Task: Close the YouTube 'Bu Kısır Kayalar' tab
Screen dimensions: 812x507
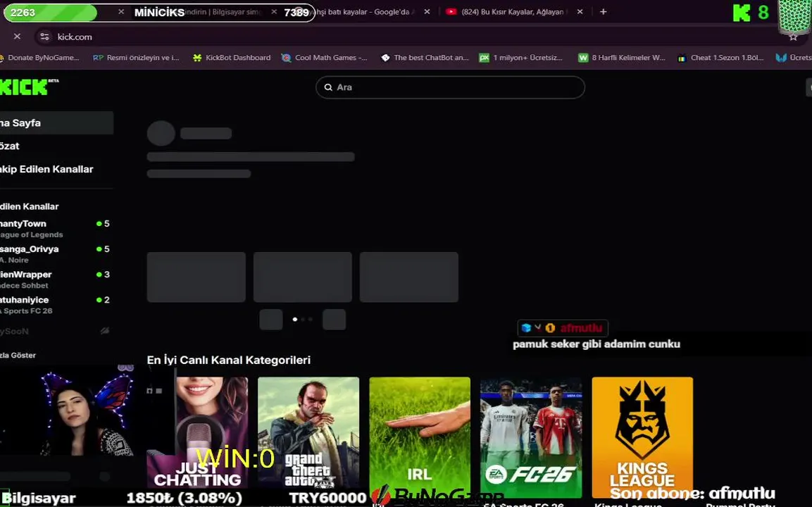Action: click(580, 11)
